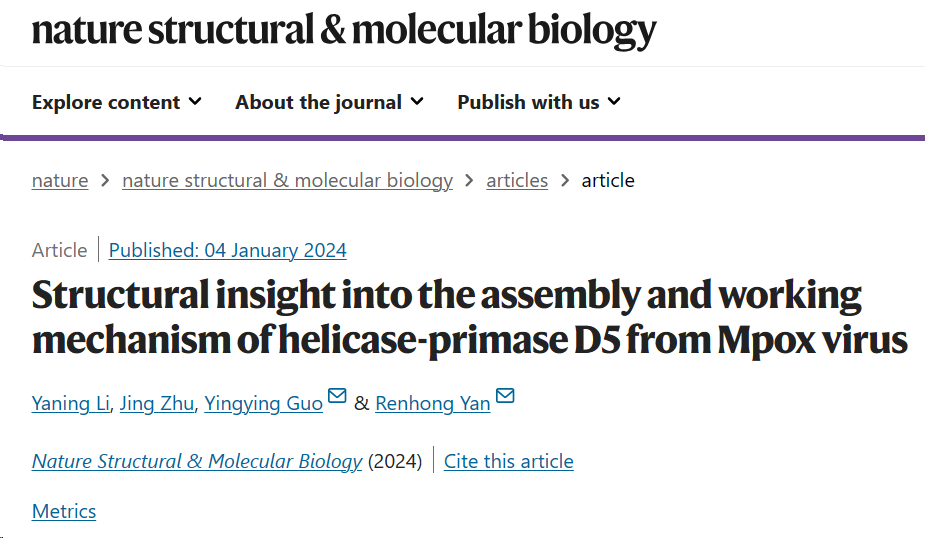
Task: Expand the Explore content menu
Action: [116, 102]
